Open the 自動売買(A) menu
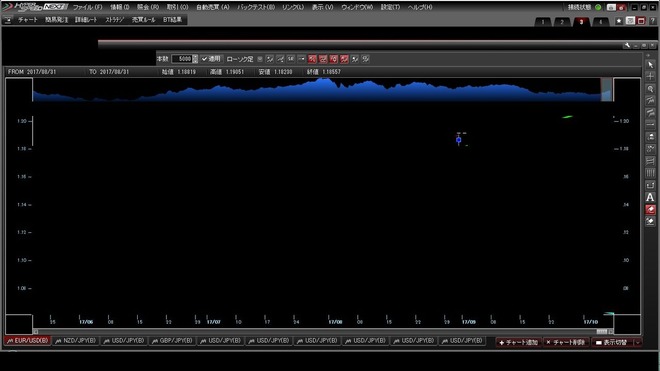 point(213,7)
